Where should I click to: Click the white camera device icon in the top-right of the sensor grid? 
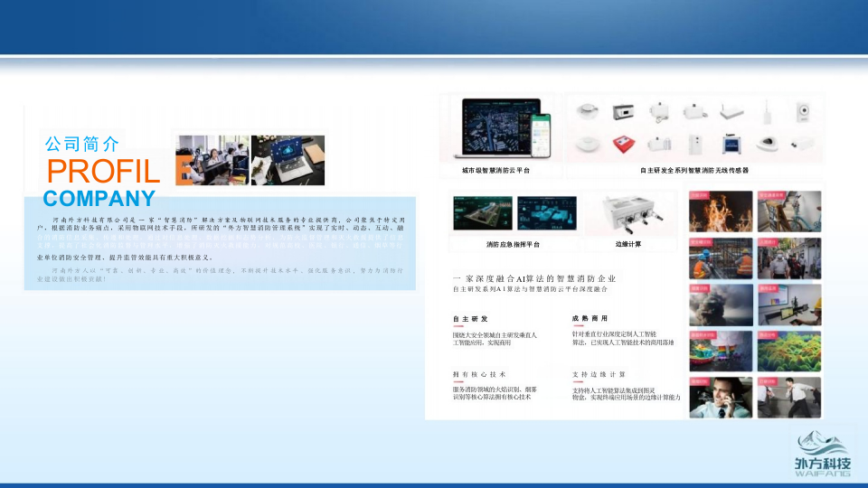pos(801,112)
